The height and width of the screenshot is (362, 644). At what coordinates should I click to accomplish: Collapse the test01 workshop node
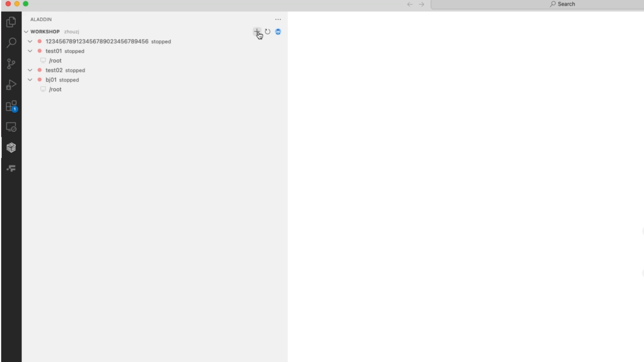30,51
